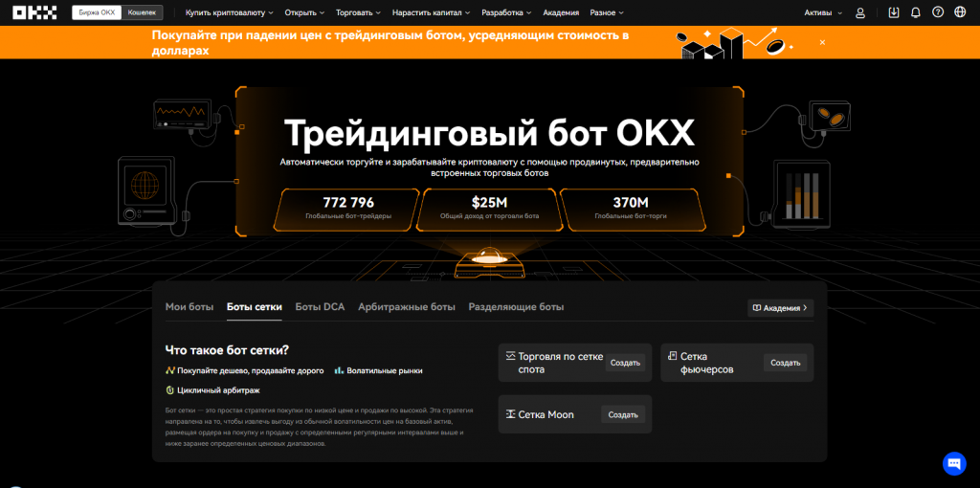Viewport: 980px width, 488px height.
Task: Click the volatile markets bars icon
Action: (x=339, y=370)
